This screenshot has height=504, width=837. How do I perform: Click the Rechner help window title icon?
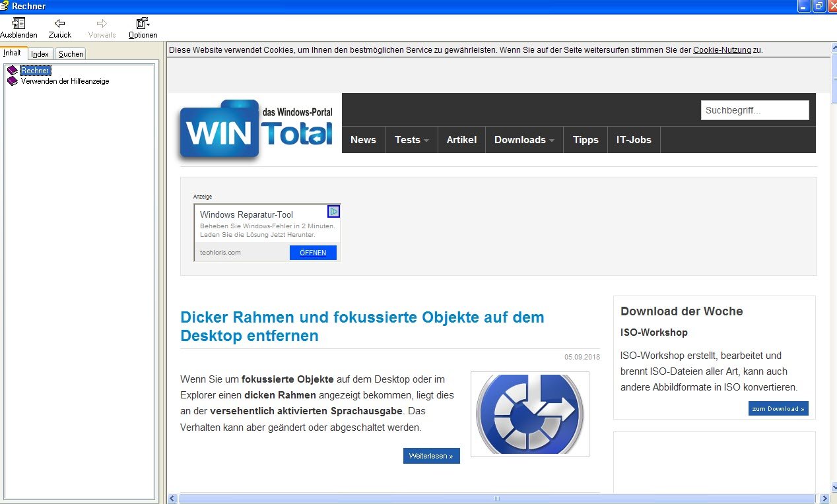(5, 6)
